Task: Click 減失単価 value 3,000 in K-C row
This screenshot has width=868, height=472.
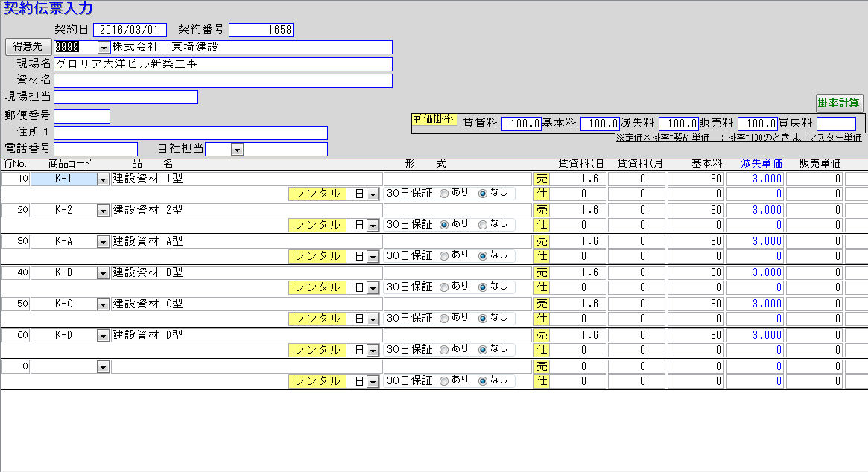Action: coord(755,304)
